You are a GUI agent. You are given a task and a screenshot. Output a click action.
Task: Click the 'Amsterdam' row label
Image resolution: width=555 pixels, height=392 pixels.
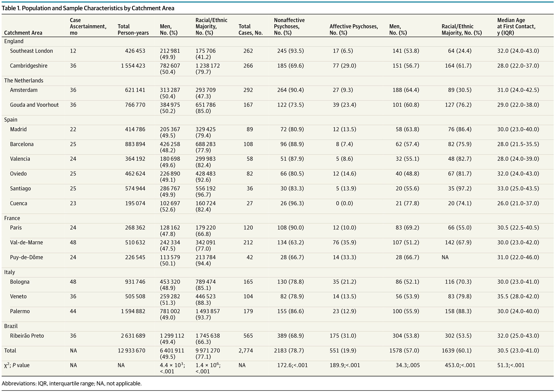pyautogui.click(x=24, y=90)
